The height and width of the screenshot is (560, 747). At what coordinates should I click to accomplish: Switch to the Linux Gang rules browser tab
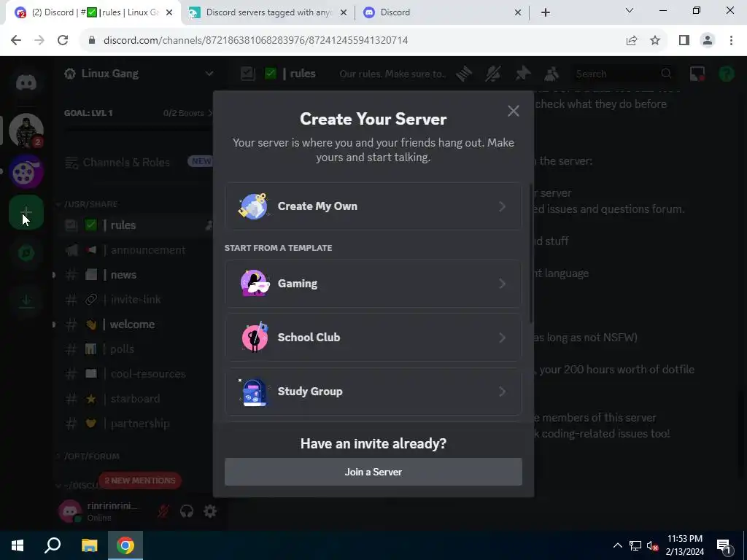point(94,12)
